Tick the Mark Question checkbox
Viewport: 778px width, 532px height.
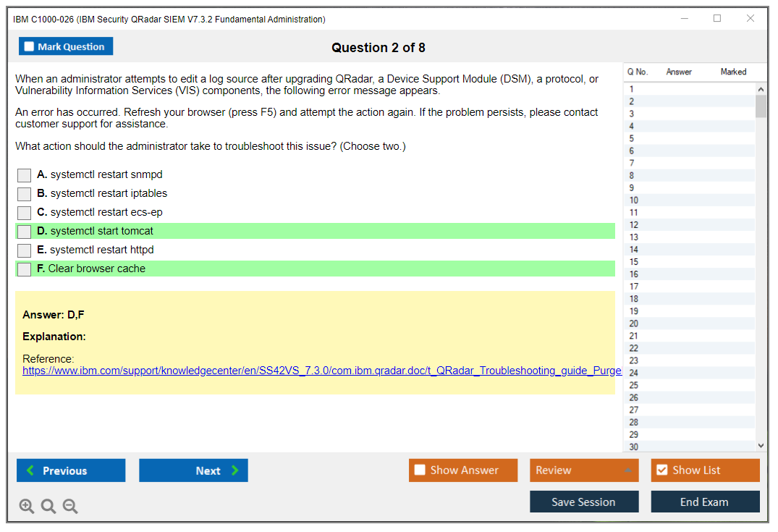(x=30, y=47)
